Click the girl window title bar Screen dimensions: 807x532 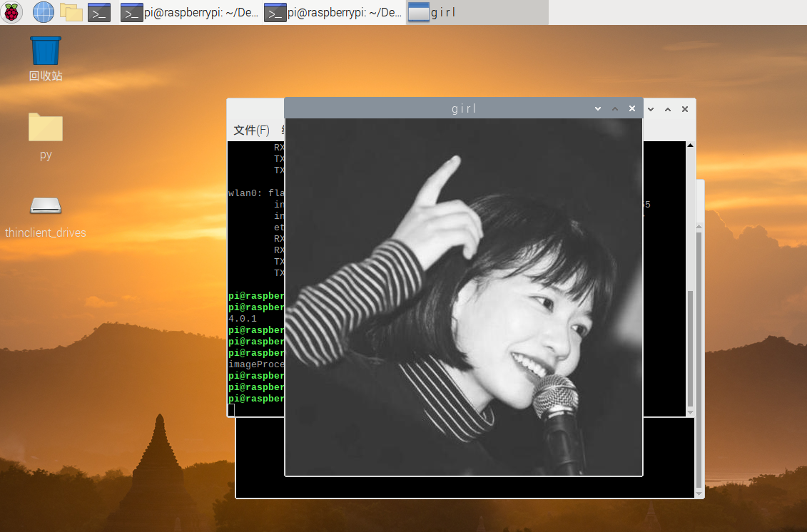(x=464, y=108)
